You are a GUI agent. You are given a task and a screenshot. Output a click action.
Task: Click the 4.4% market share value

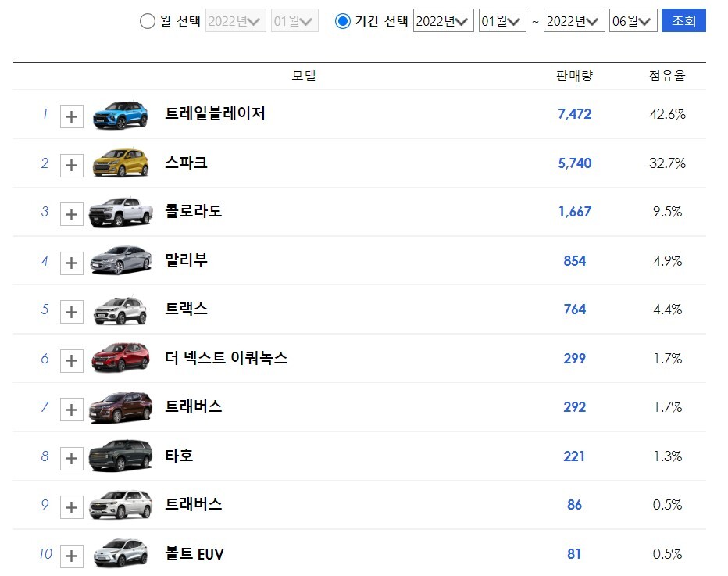coord(667,309)
